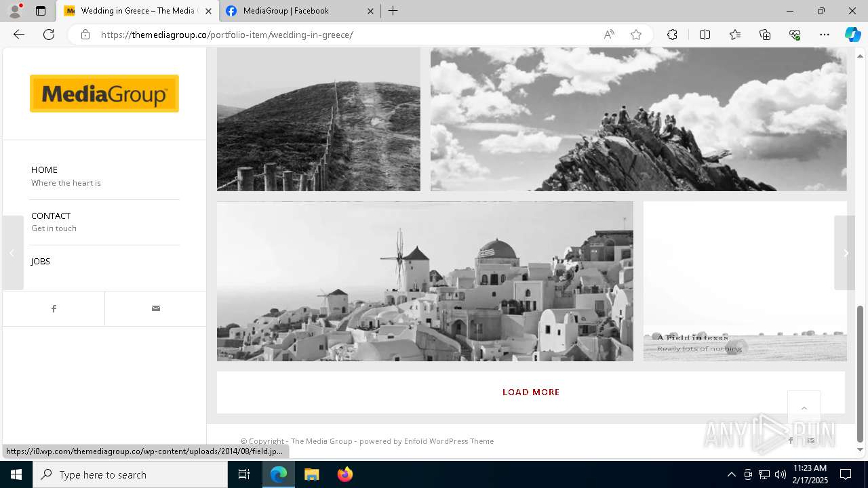
Task: Open new tab with plus button
Action: (x=393, y=11)
